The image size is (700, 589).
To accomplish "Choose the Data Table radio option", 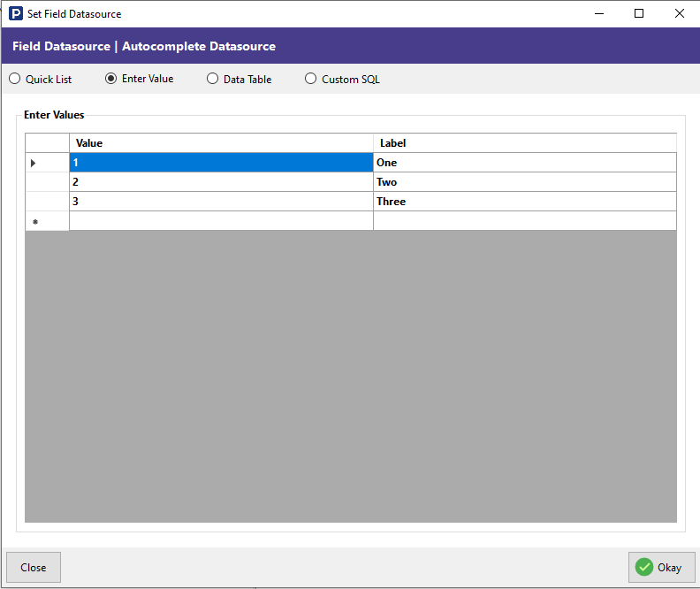I will (212, 79).
